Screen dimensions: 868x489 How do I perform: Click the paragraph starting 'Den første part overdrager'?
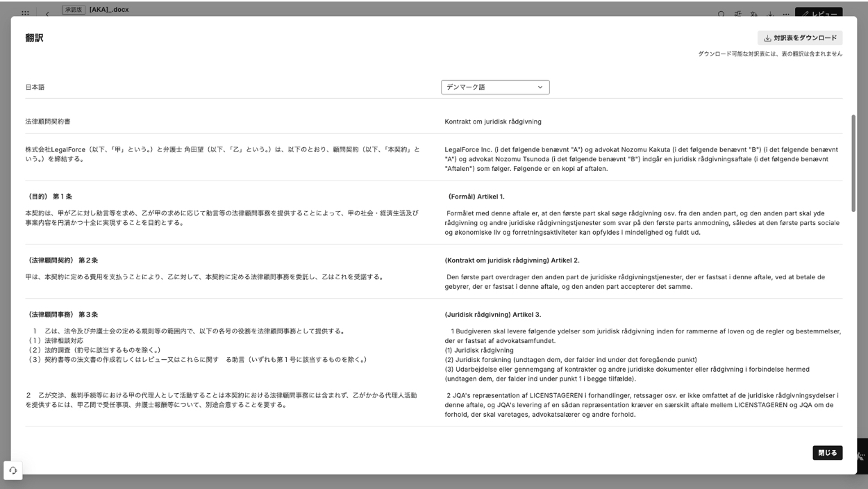635,281
